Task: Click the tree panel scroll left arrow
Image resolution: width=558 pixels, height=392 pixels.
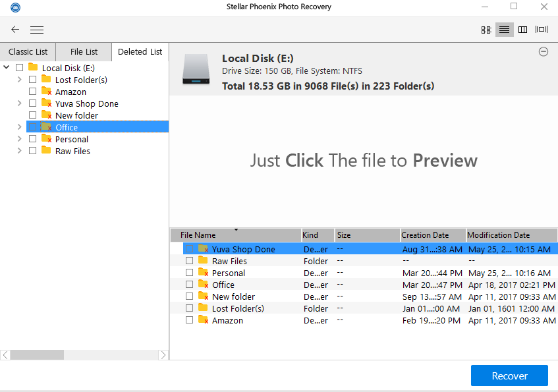Action: coord(5,354)
